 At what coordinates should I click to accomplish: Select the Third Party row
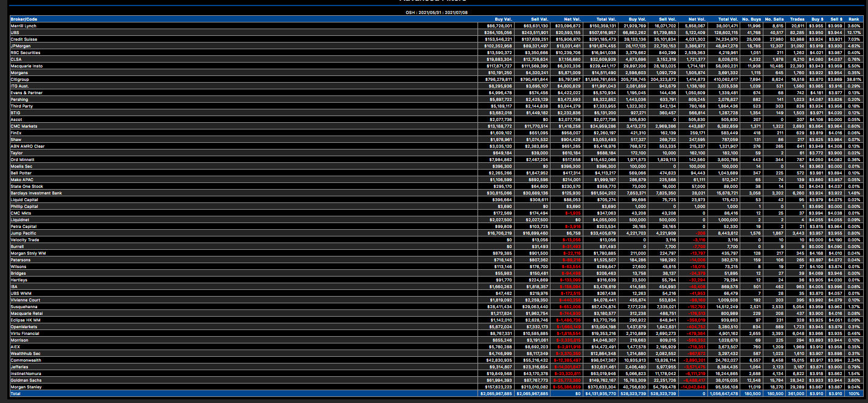436,106
